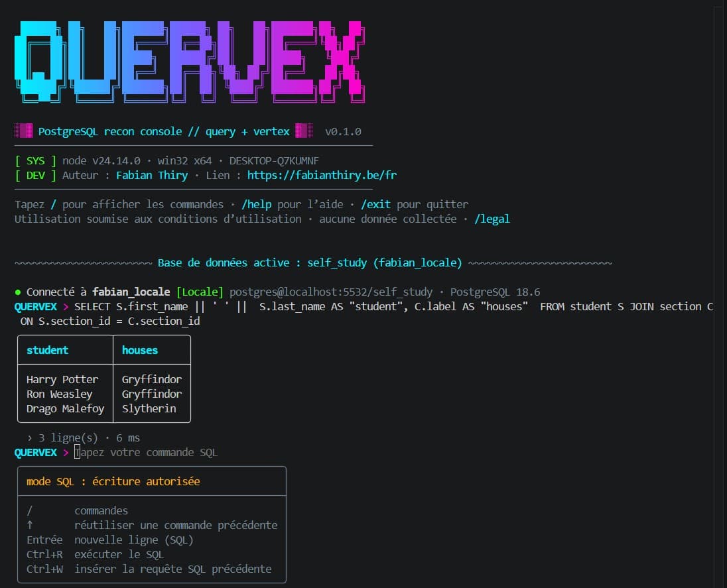Viewport: 727px width, 588px height.
Task: Click the node v24.14.0 text
Action: (101, 161)
